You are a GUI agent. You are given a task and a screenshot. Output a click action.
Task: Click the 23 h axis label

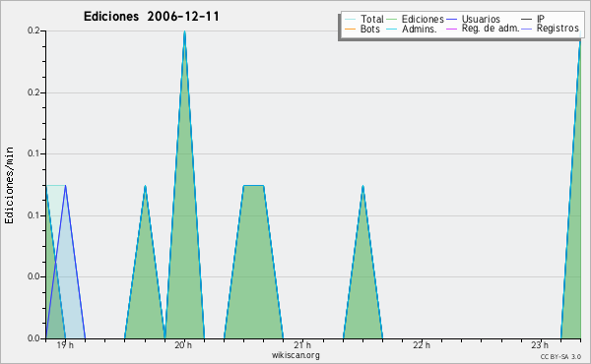point(540,345)
